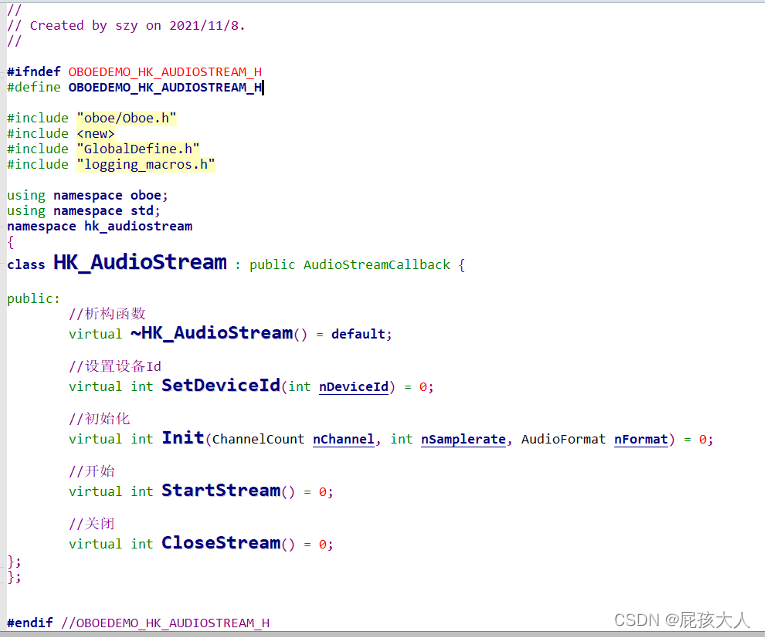Click the Init function name
This screenshot has height=638, width=766.
coord(183,438)
